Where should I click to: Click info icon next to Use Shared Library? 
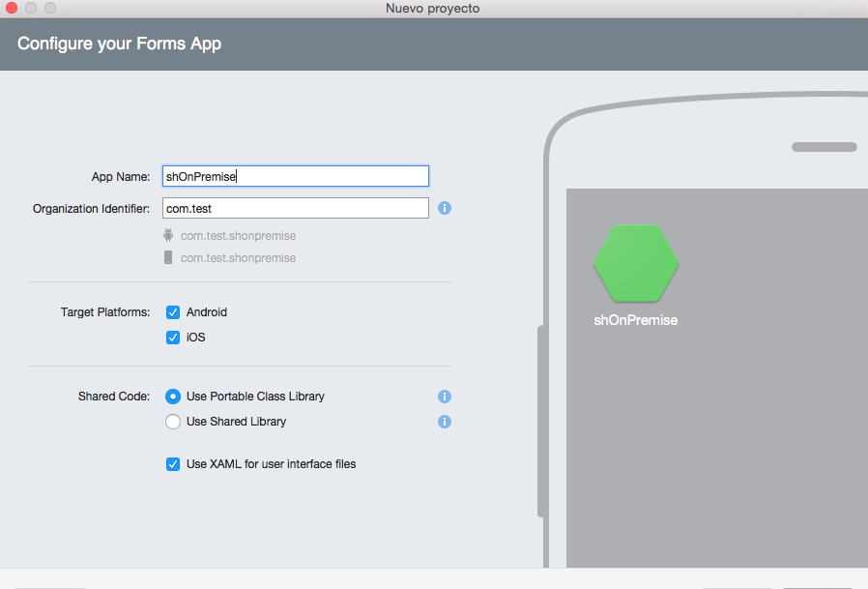click(445, 422)
